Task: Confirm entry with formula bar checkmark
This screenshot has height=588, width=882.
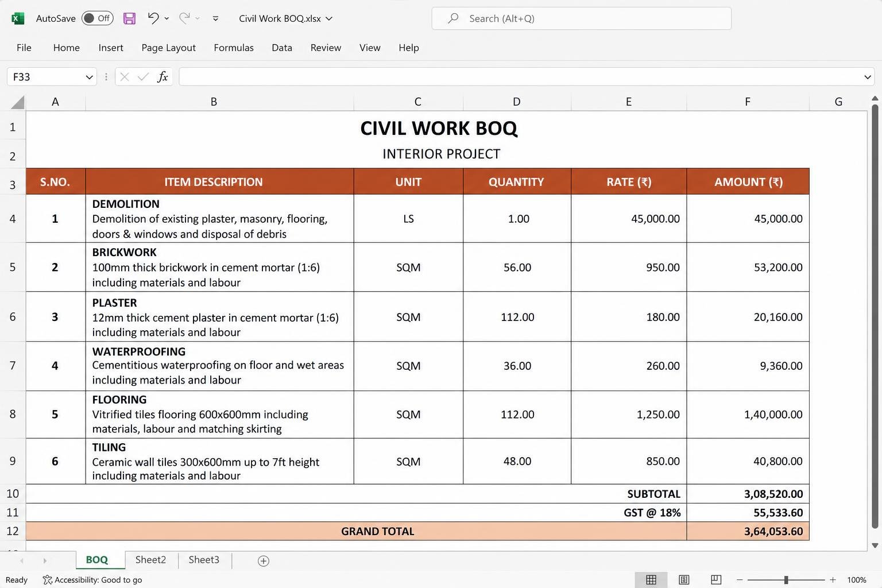Action: pos(143,76)
